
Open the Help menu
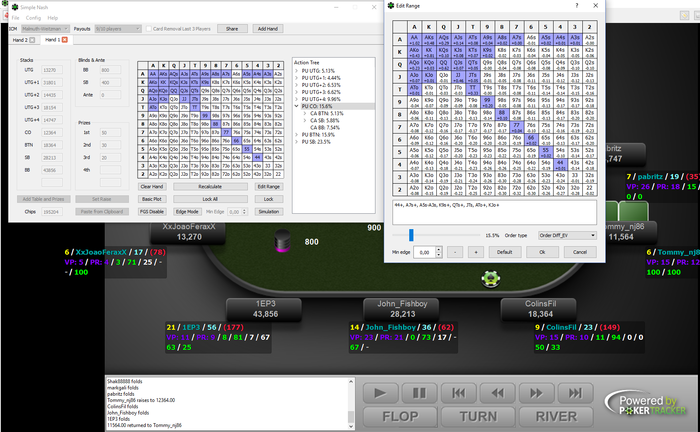[x=53, y=18]
